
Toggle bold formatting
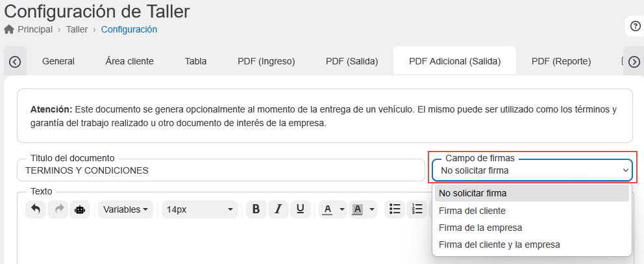(x=256, y=209)
